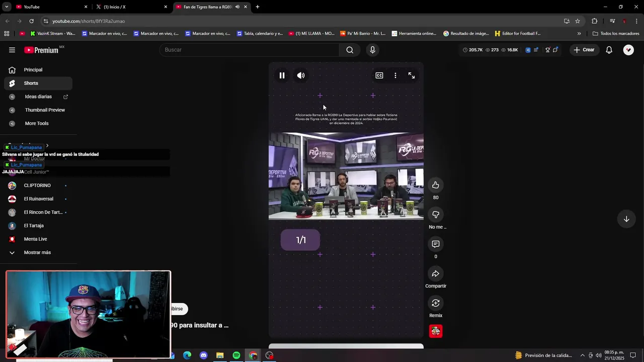Image resolution: width=644 pixels, height=362 pixels.
Task: Open the channel avatar below Remix
Action: (436, 331)
